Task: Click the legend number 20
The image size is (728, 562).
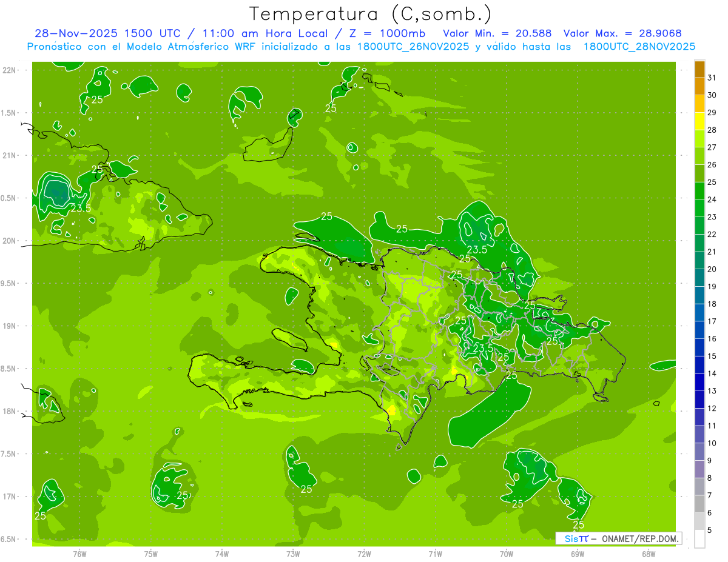Action: click(x=712, y=269)
